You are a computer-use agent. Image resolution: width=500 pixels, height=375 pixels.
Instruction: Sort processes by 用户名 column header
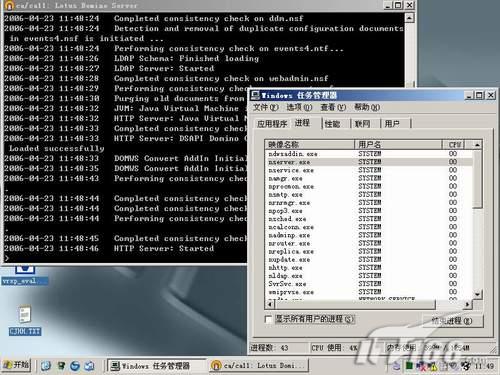398,145
